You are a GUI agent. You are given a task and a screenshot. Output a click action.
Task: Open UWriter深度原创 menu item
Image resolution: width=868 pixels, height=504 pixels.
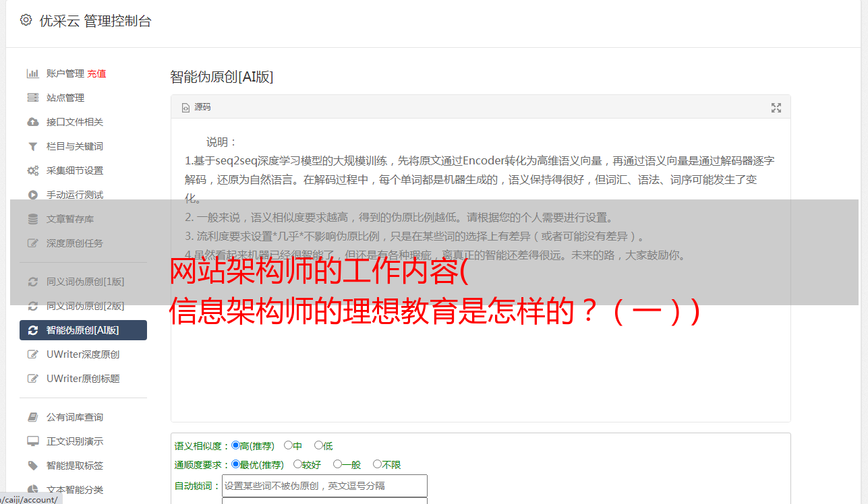[83, 354]
